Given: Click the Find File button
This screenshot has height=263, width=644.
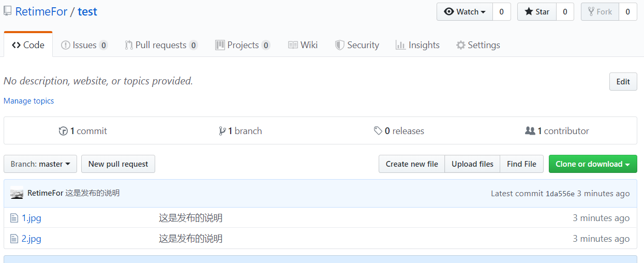Looking at the screenshot, I should point(521,164).
